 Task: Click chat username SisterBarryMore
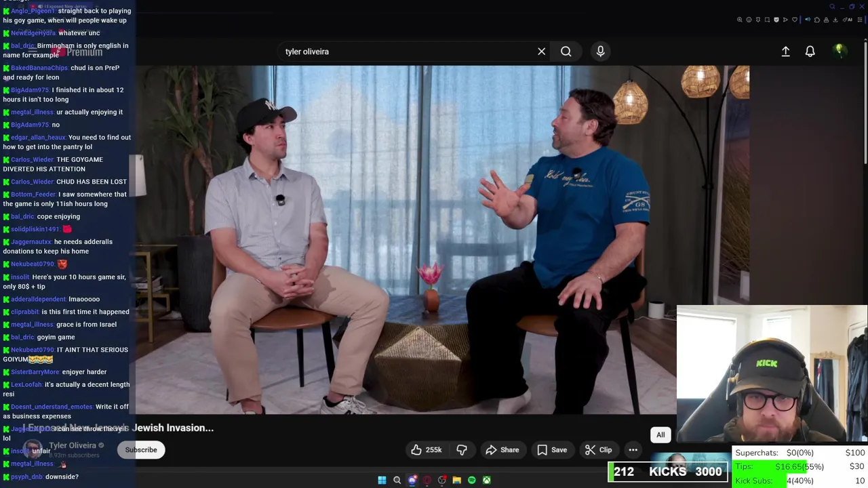coord(35,372)
